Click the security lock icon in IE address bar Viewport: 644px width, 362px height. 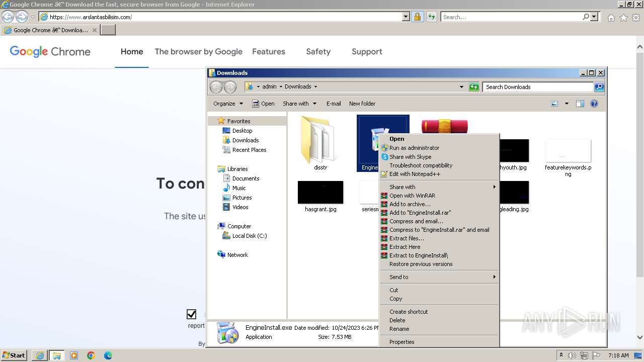pos(417,17)
